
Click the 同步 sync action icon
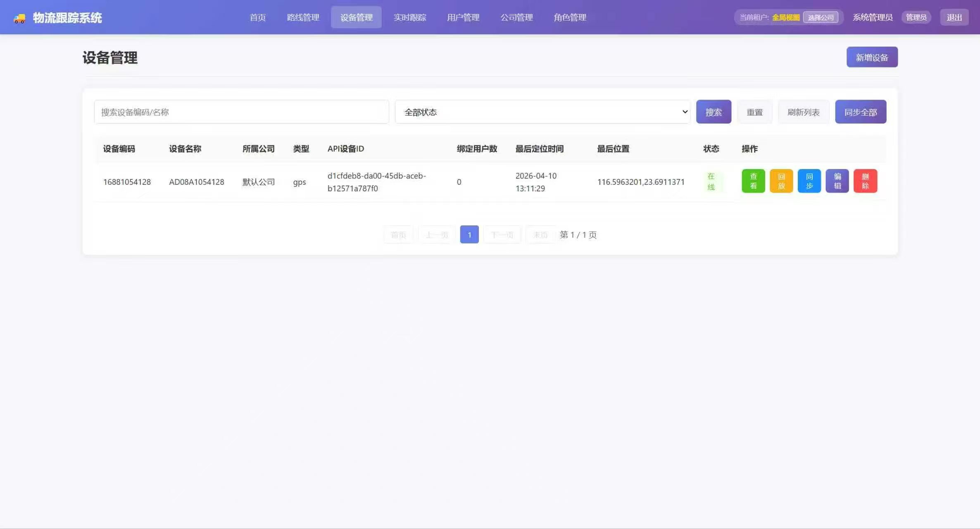point(809,181)
